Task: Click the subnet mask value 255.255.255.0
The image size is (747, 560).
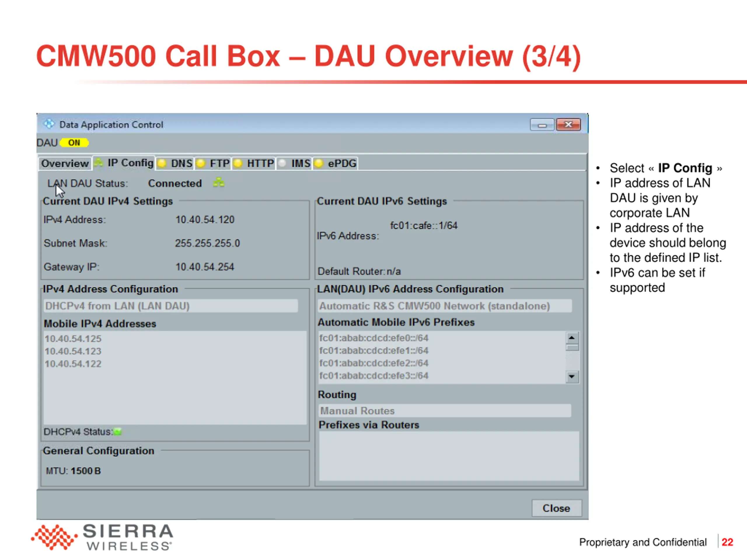Action: 207,243
